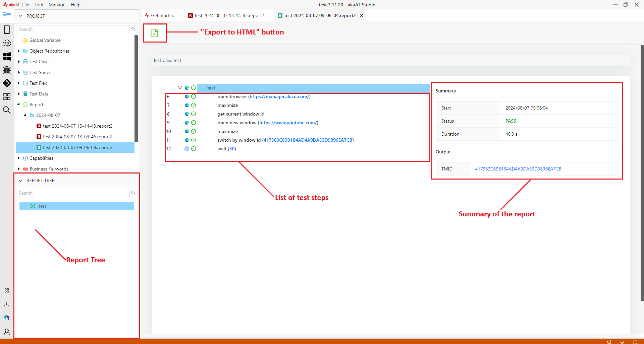Click the akaAT logo in title bar
The image size is (644, 344).
point(11,5)
